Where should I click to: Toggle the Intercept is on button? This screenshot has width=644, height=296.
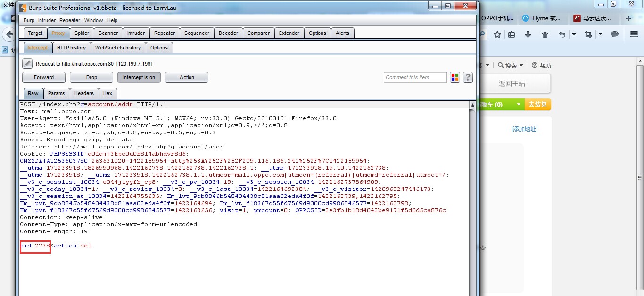[139, 77]
